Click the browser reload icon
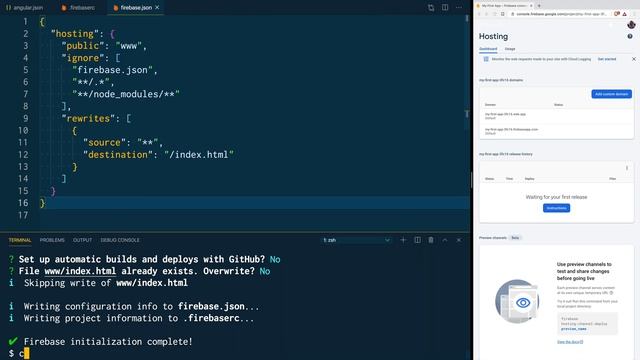640x360 pixels. pos(494,14)
